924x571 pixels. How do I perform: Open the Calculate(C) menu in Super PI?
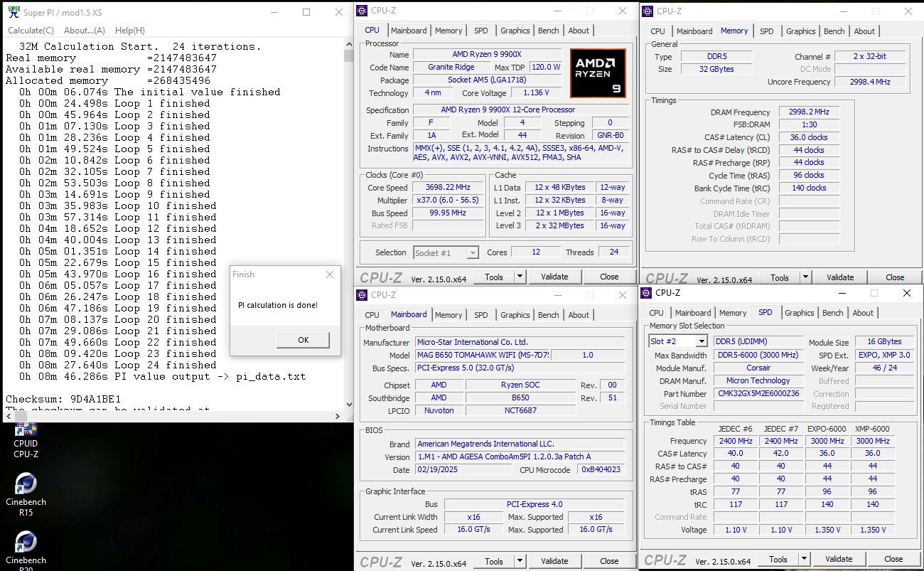click(x=31, y=31)
